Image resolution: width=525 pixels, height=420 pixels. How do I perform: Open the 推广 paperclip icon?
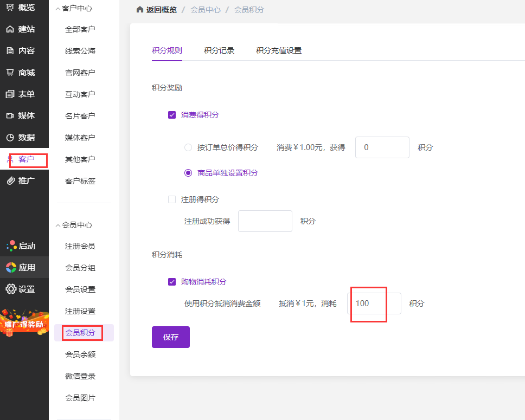pos(10,181)
